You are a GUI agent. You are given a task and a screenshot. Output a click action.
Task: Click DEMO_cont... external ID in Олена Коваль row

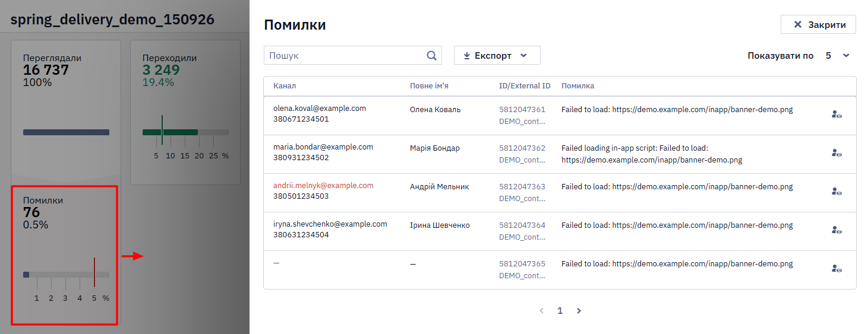[522, 122]
